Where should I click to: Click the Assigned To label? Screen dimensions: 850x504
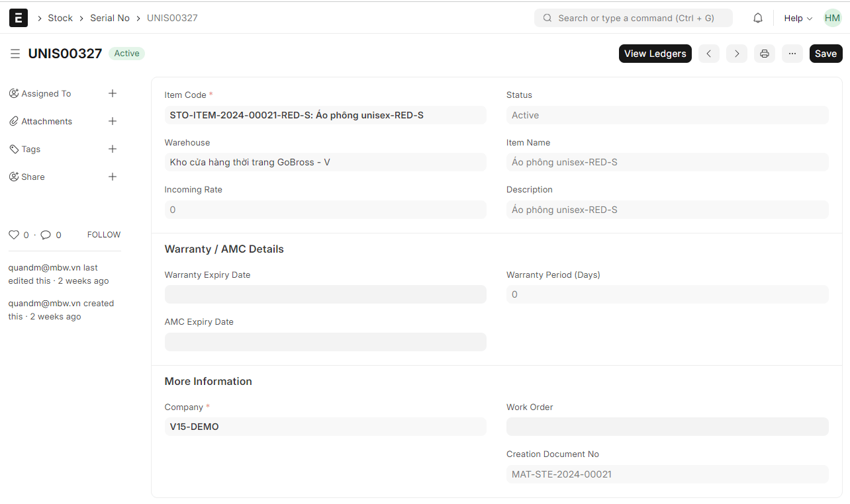tap(46, 93)
